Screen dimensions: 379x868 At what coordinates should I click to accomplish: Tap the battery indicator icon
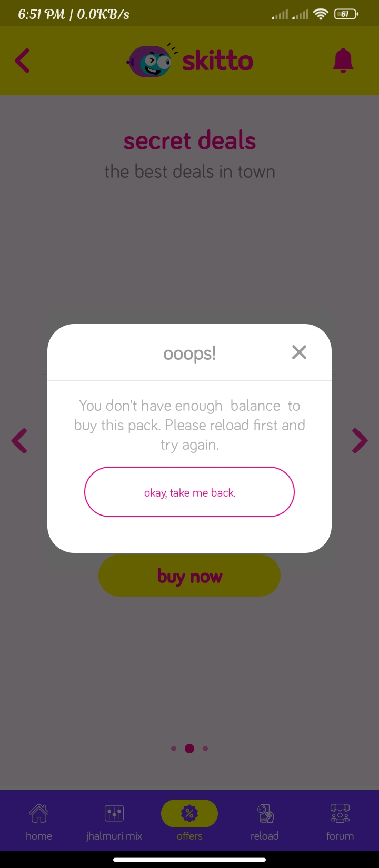[346, 14]
